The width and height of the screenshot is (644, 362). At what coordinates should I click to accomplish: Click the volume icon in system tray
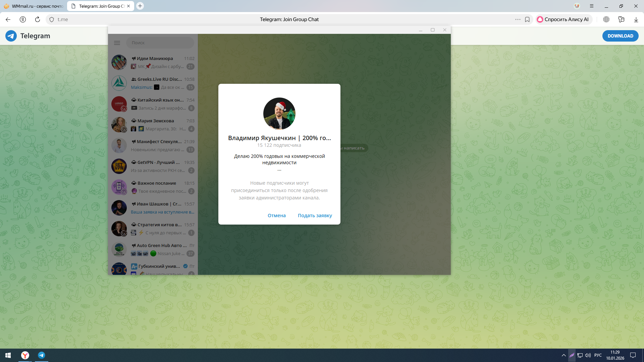(x=588, y=355)
